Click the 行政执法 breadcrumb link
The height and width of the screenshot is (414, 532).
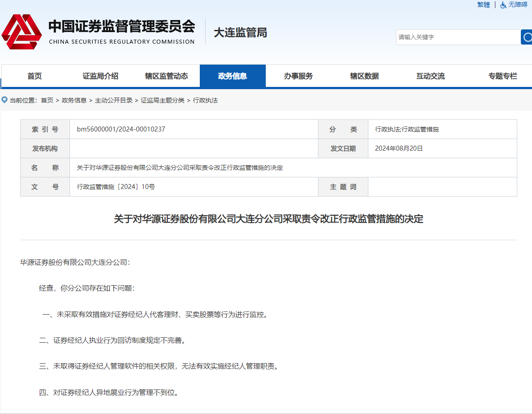coord(205,100)
